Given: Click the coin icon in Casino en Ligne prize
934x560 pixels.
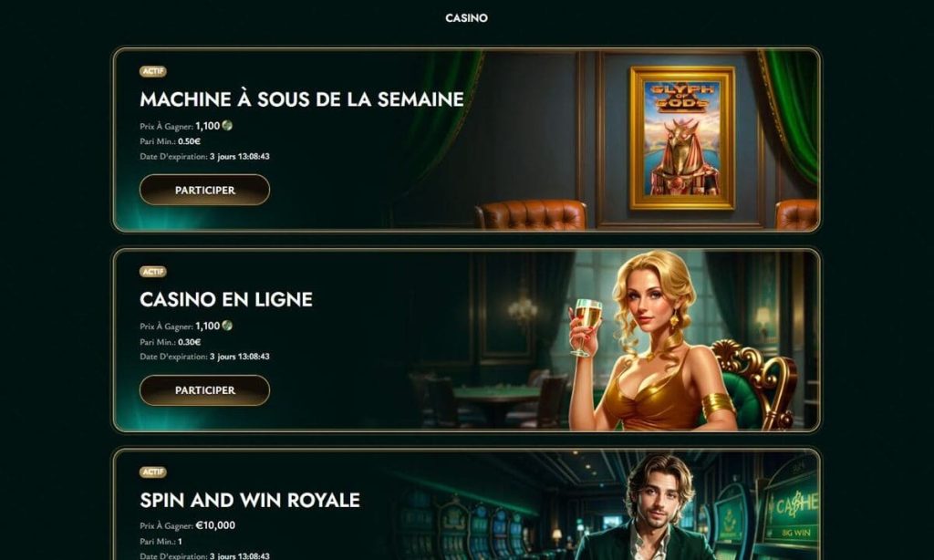Looking at the screenshot, I should (227, 326).
